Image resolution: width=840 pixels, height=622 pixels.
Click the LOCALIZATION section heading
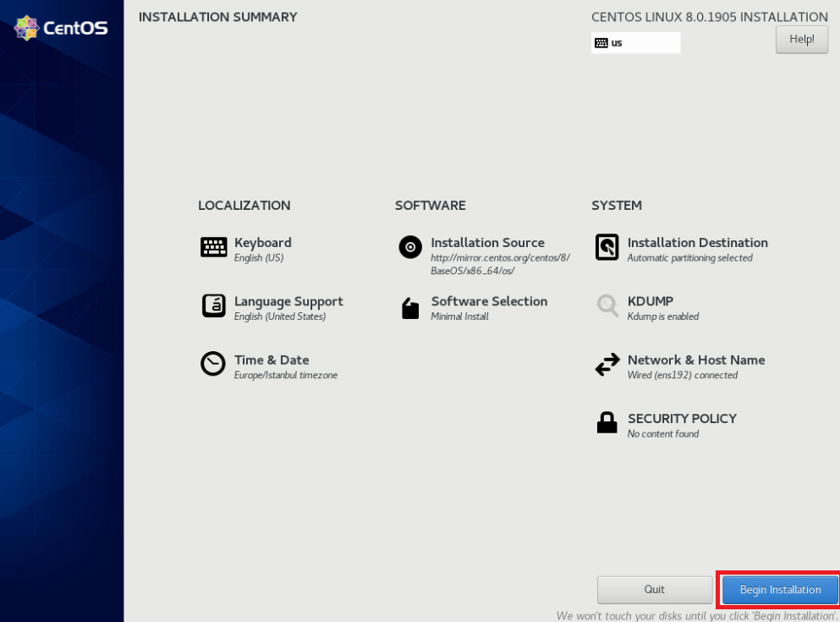(244, 205)
